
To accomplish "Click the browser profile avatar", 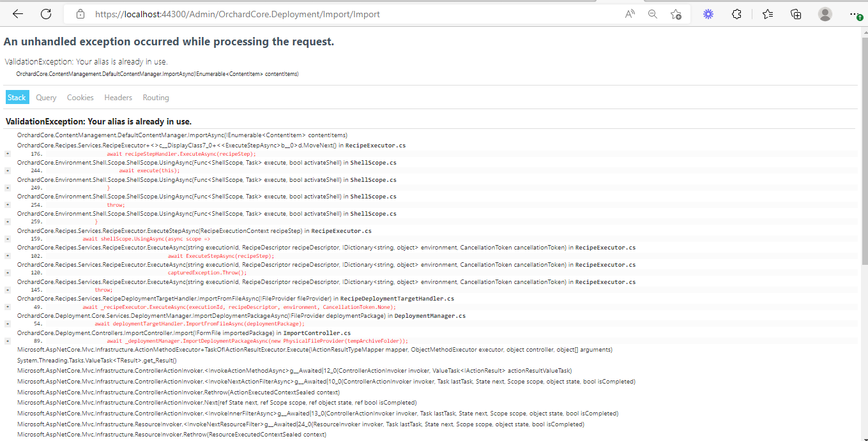I will (825, 13).
